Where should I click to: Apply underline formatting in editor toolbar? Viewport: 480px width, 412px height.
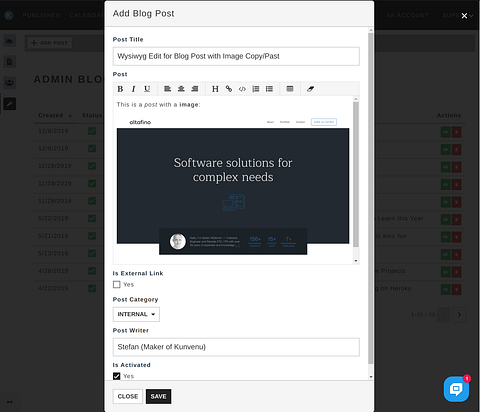[147, 89]
